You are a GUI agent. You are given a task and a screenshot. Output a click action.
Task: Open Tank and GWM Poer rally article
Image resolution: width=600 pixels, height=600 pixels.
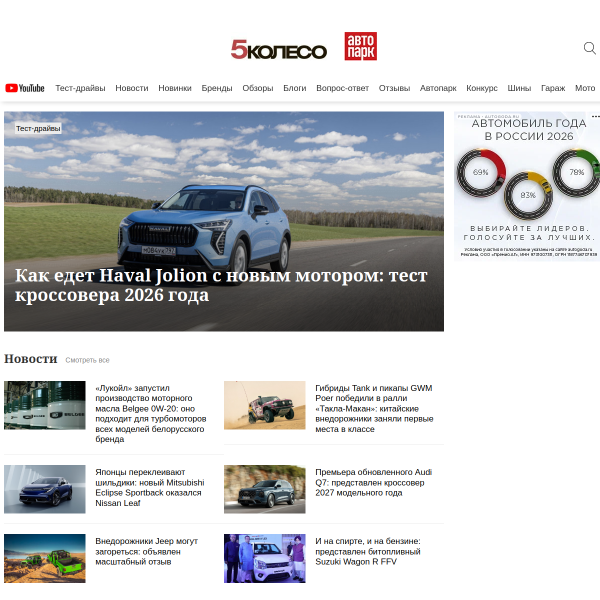tap(374, 409)
